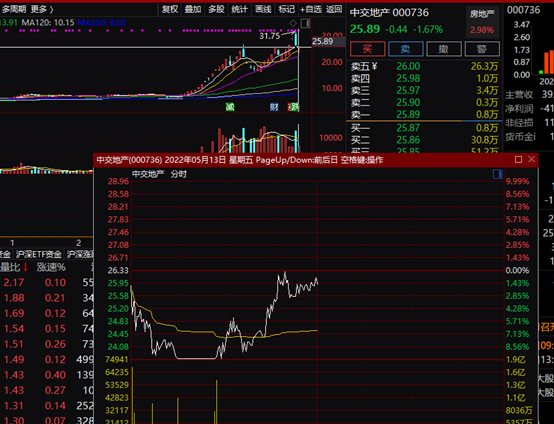Image resolution: width=554 pixels, height=424 pixels.
Task: Click the intraday price line peak
Action: (x=285, y=273)
